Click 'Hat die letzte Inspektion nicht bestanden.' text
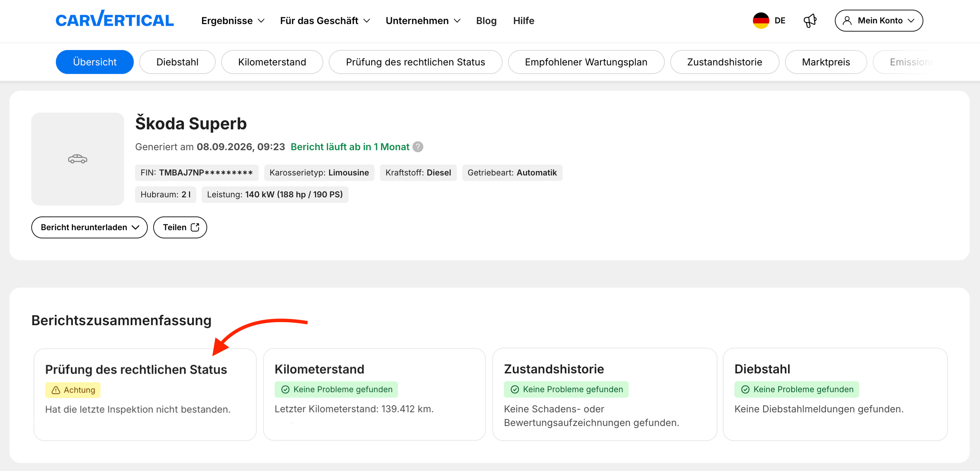 [138, 409]
